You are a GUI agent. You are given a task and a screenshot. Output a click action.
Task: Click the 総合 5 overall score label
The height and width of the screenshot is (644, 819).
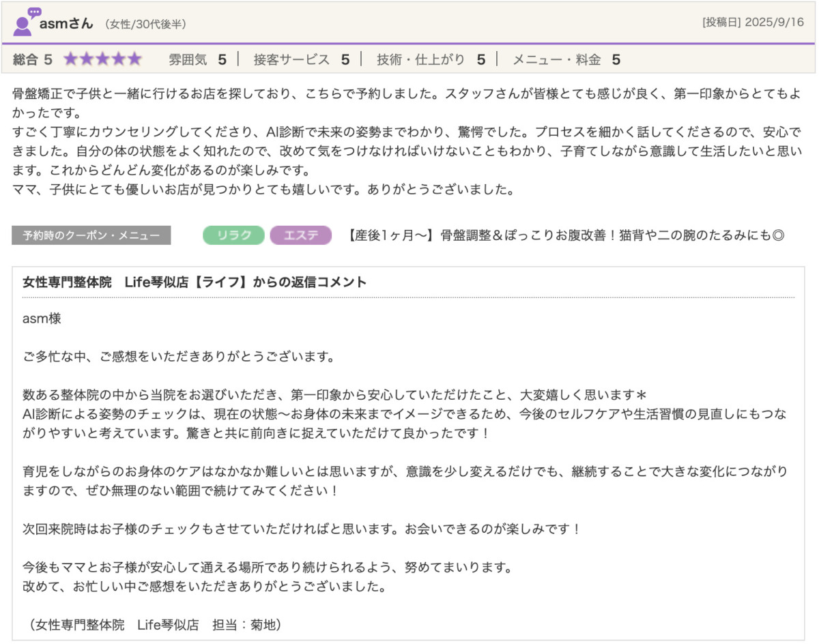pos(33,59)
